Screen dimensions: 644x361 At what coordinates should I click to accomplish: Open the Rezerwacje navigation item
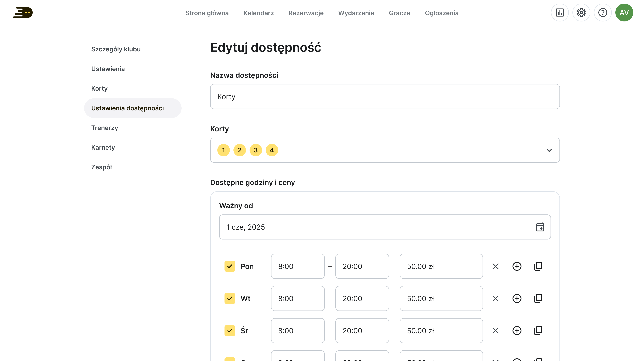[306, 13]
